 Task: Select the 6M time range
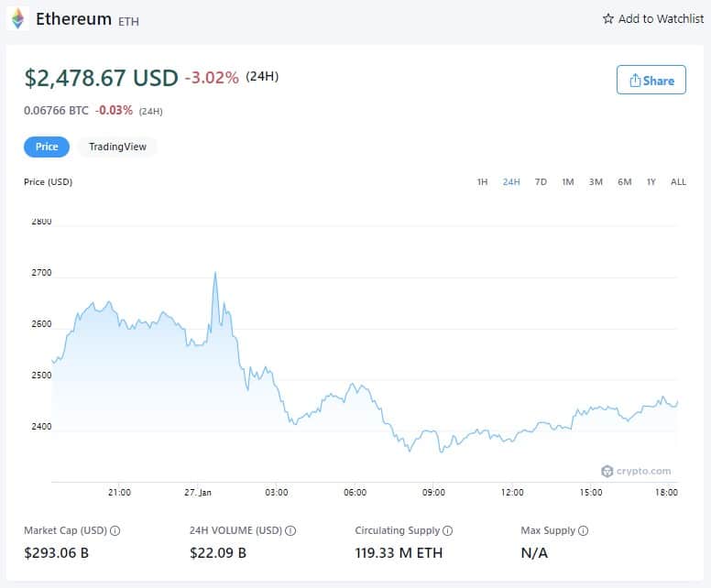point(624,181)
